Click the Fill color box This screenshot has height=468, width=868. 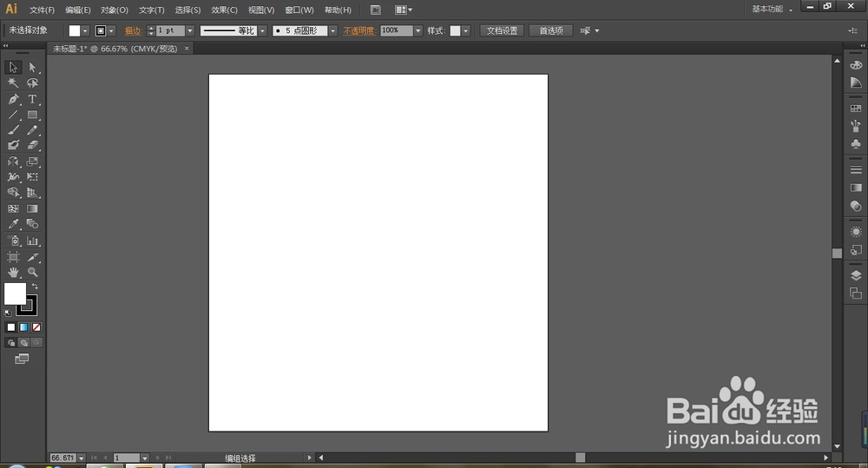(15, 294)
